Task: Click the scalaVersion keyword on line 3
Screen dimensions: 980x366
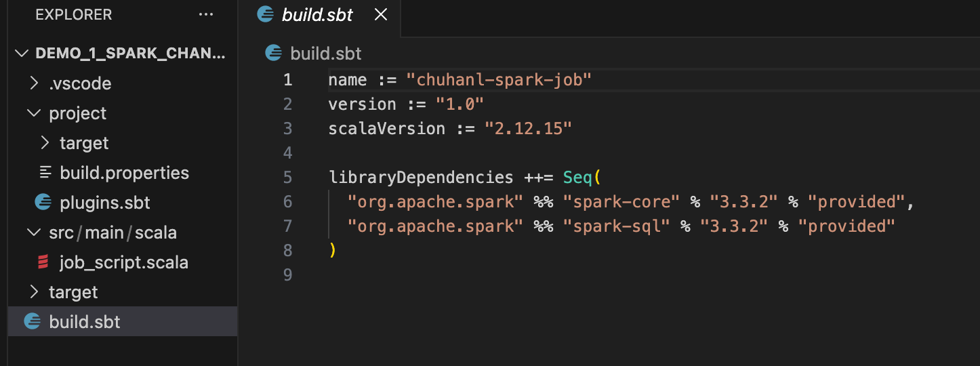Action: [386, 129]
